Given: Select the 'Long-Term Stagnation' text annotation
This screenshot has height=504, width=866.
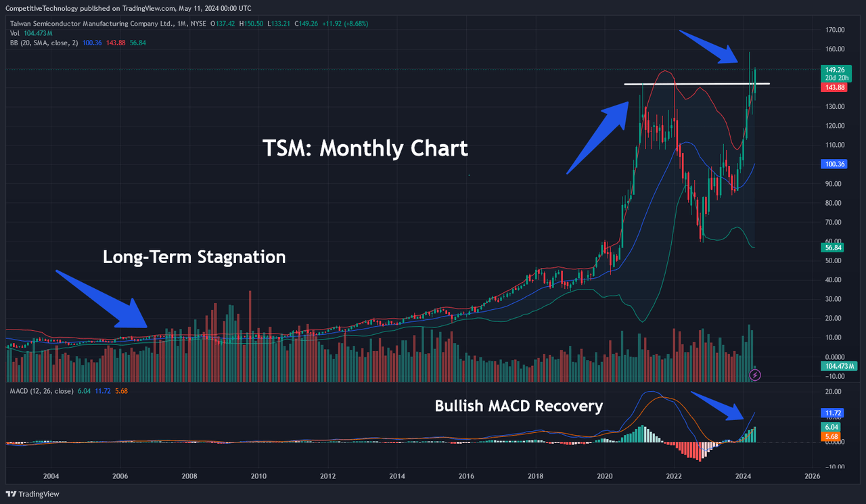Looking at the screenshot, I should click(194, 257).
